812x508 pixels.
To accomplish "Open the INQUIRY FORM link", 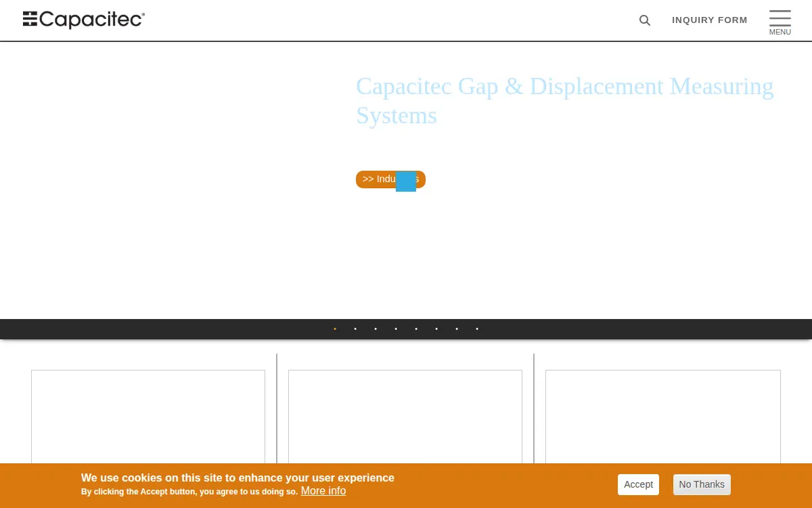I will 710,20.
